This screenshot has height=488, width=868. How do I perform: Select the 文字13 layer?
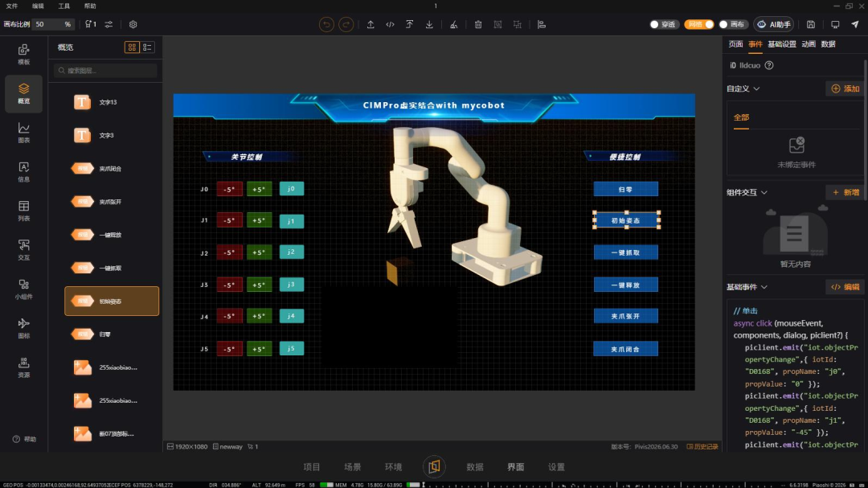coord(112,102)
